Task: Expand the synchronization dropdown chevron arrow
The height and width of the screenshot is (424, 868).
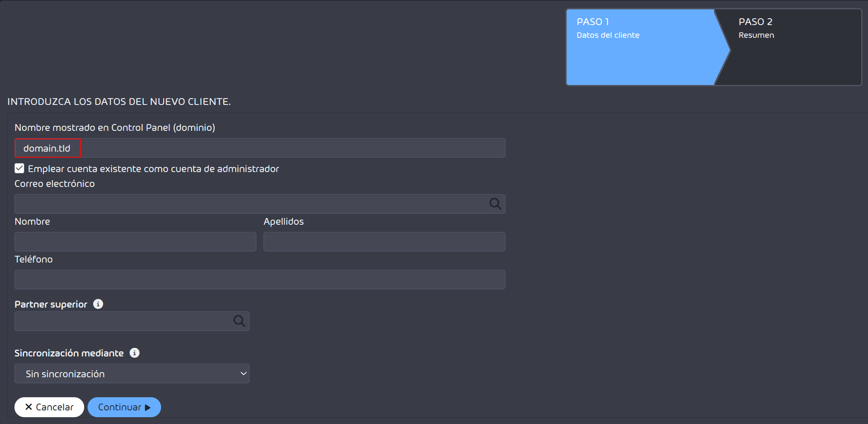Action: pos(244,373)
